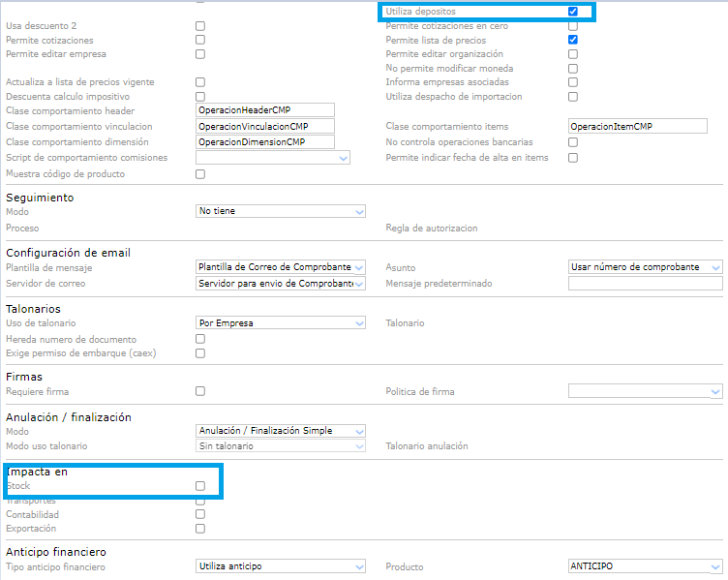Expand the Uso de talonario dropdown

pos(280,322)
